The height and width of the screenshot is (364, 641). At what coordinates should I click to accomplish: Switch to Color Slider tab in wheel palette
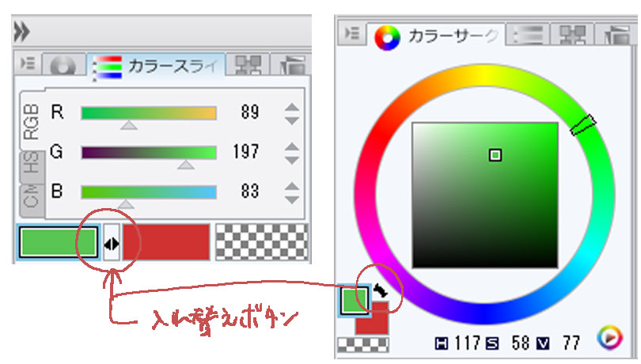(528, 35)
